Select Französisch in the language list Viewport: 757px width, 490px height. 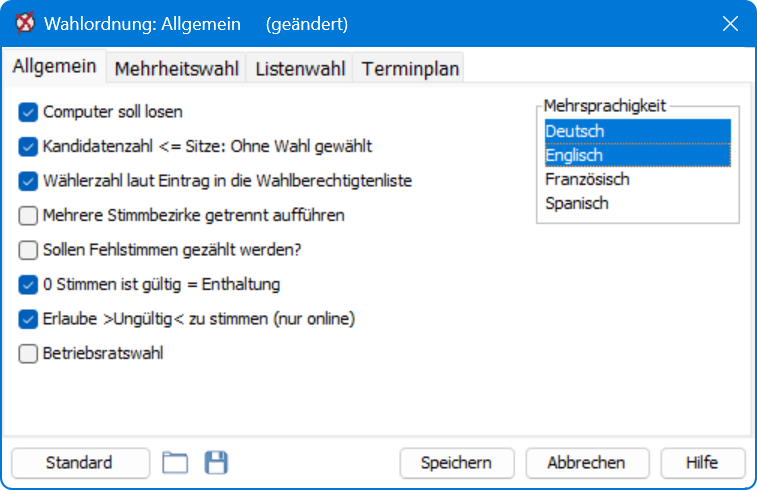(637, 179)
